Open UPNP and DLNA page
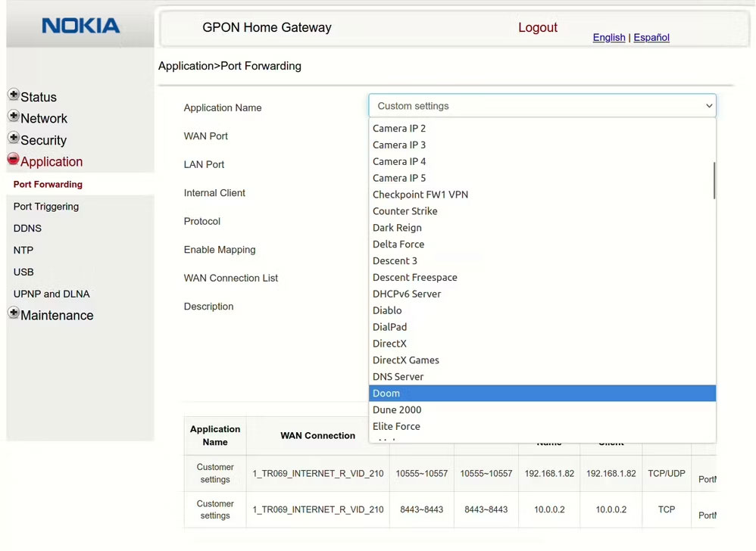This screenshot has height=551, width=756. (x=52, y=294)
